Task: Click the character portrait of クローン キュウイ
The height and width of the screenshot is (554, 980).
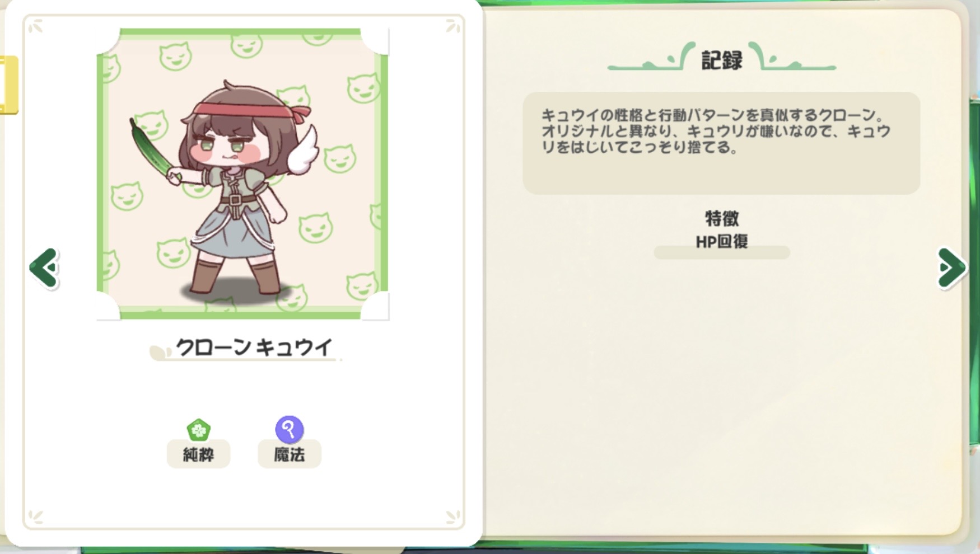Action: [242, 174]
